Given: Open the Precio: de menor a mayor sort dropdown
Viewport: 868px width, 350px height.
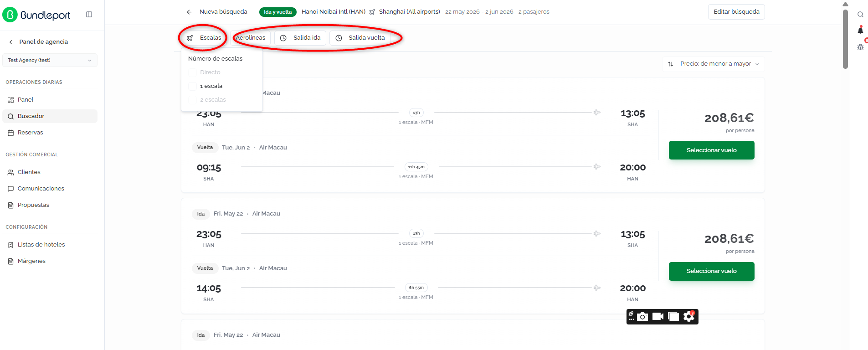Looking at the screenshot, I should [x=713, y=64].
